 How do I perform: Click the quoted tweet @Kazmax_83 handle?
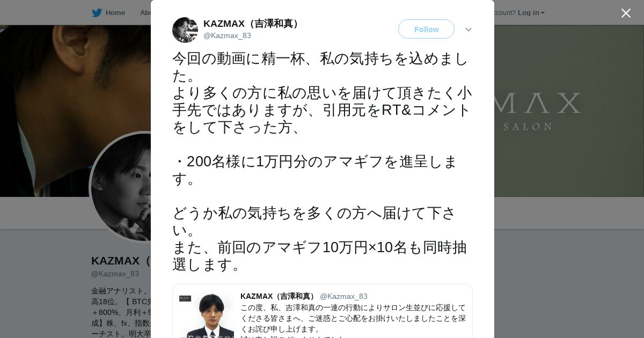click(x=343, y=296)
